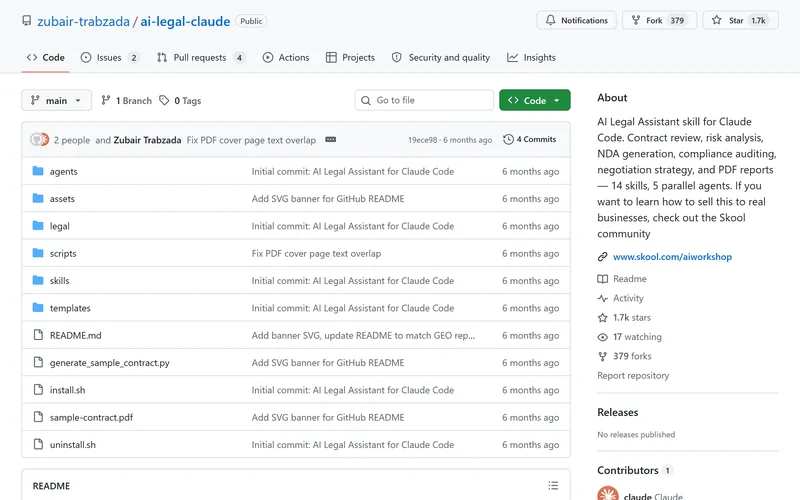Viewport: 800px width, 500px height.
Task: Click the link icon beside skool URL
Action: [x=603, y=257]
